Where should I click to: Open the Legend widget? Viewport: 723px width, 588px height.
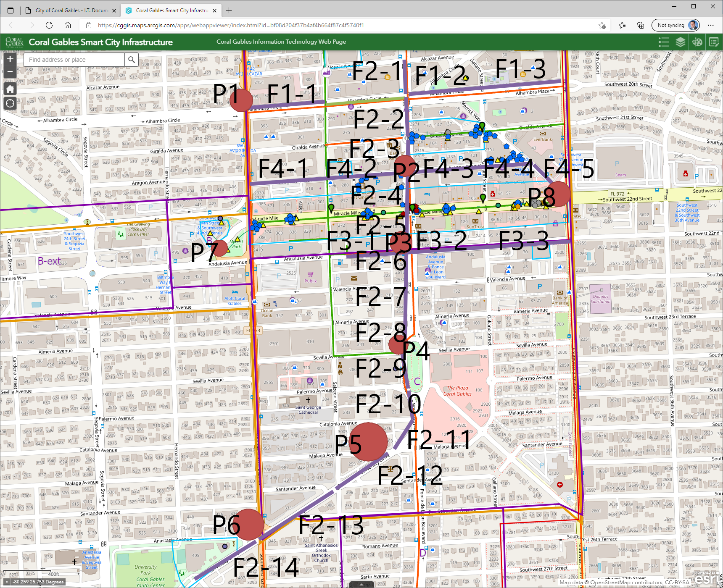click(x=663, y=42)
